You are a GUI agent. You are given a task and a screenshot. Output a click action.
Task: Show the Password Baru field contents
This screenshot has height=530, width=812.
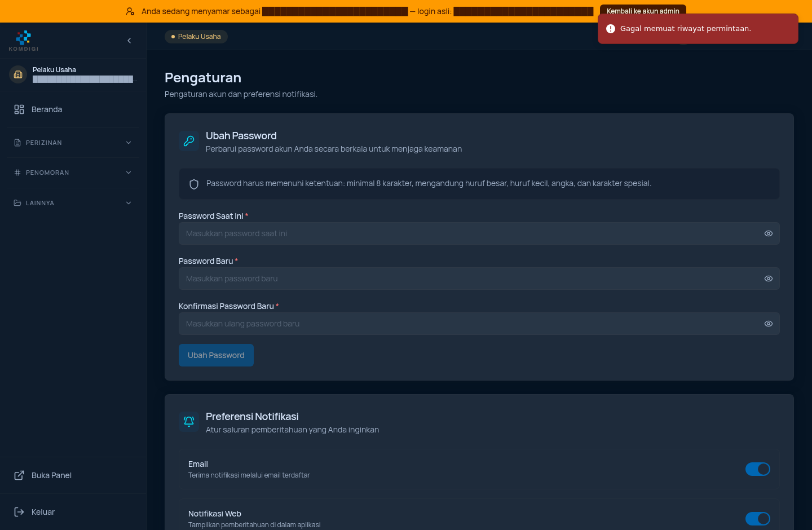click(769, 279)
